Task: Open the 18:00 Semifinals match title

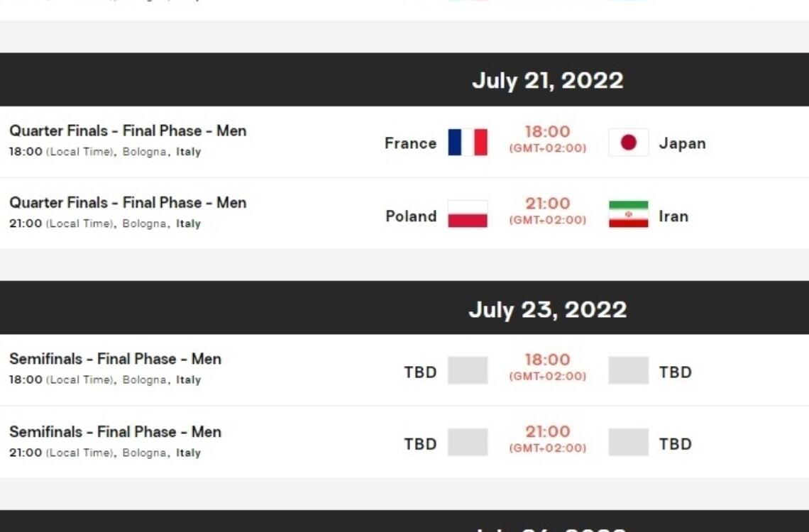Action: click(x=115, y=359)
